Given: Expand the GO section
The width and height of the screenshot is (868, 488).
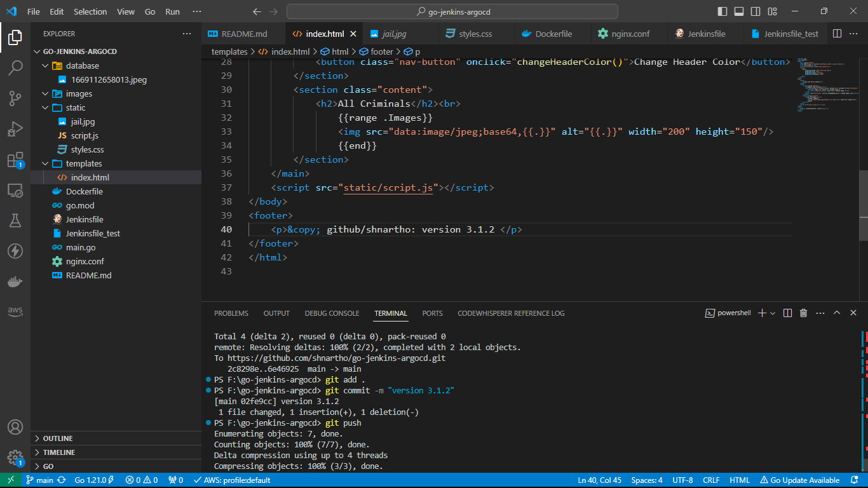Looking at the screenshot, I should click(x=116, y=466).
